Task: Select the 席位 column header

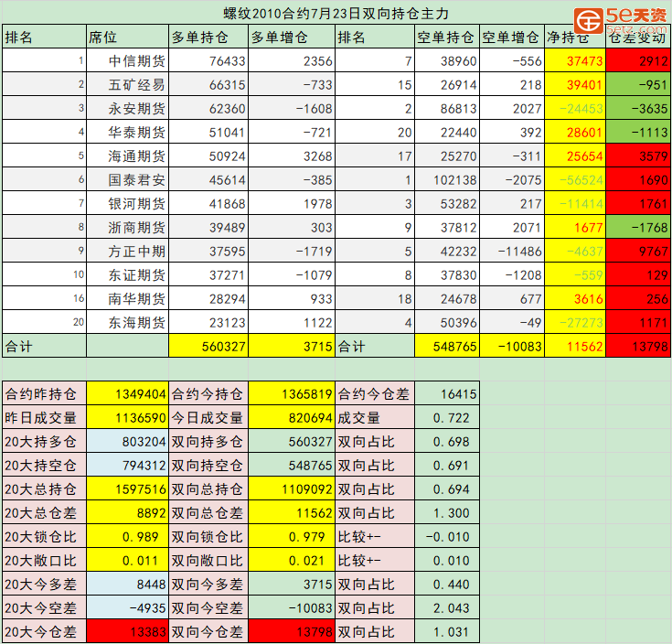Action: coord(102,38)
